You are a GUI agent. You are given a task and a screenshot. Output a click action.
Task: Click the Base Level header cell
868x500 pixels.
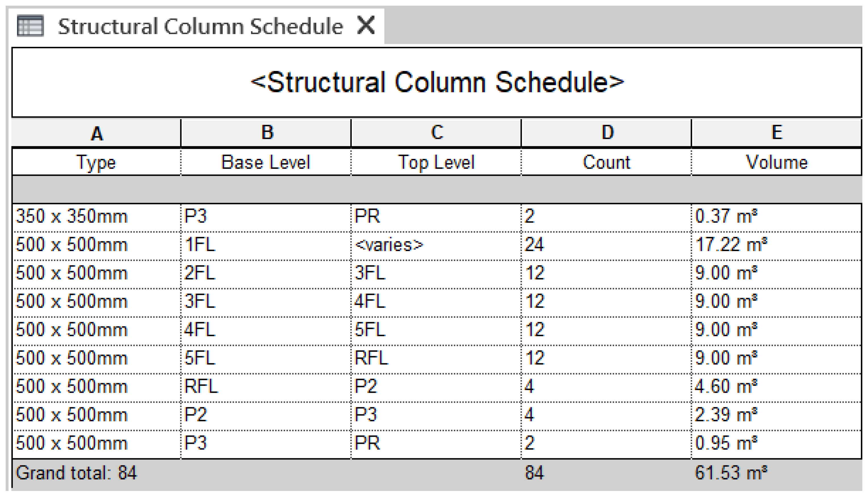266,162
